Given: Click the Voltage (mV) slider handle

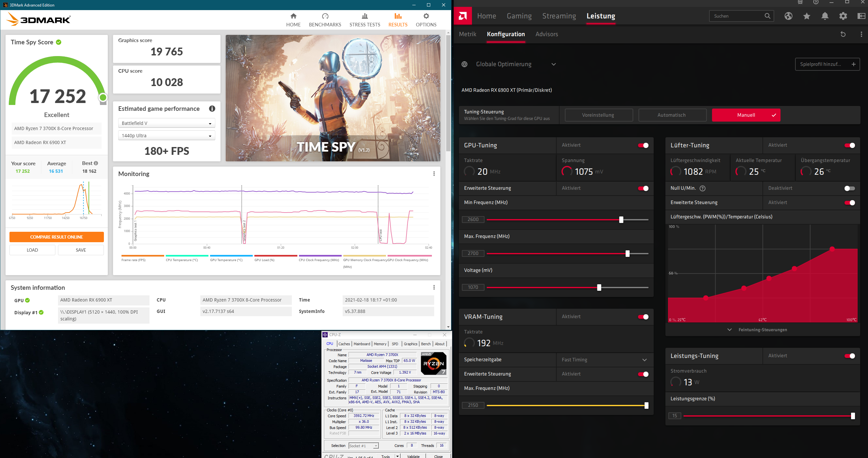Looking at the screenshot, I should tap(599, 287).
